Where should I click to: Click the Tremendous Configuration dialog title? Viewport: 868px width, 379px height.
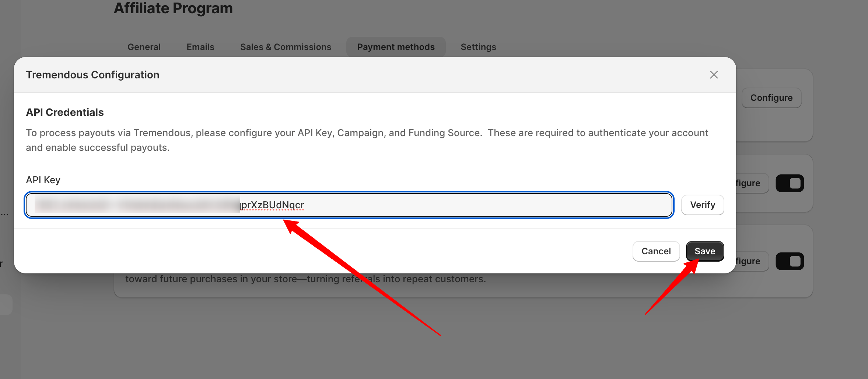pos(92,75)
